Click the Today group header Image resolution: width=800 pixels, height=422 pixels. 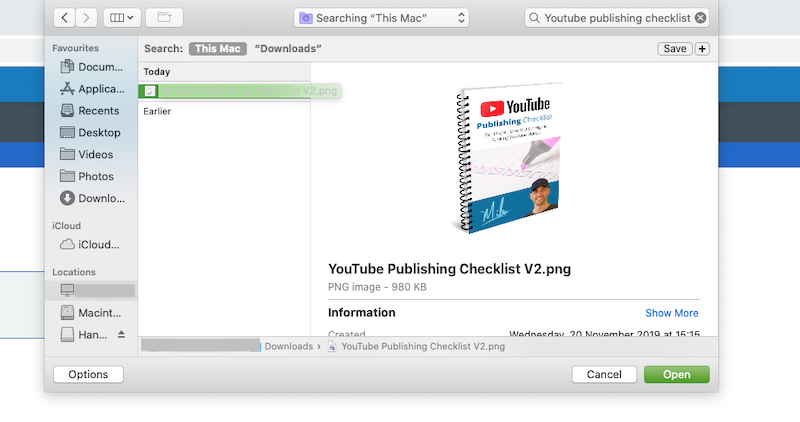pos(157,72)
